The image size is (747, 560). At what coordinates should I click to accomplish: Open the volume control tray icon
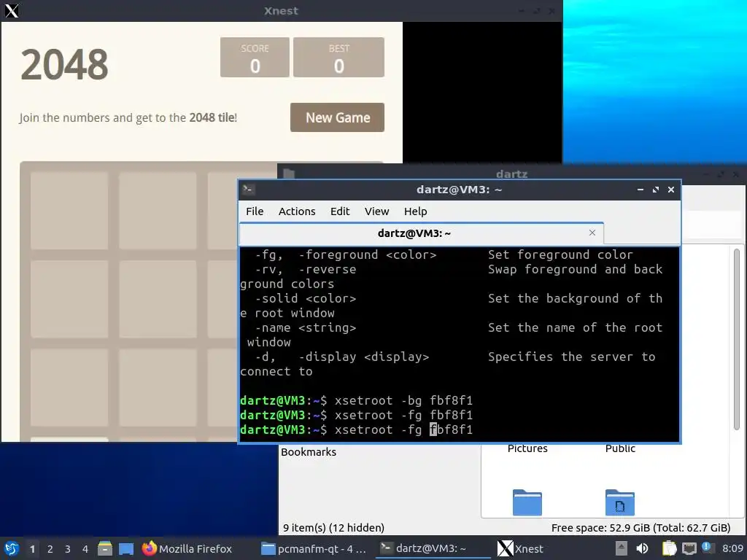[642, 548]
